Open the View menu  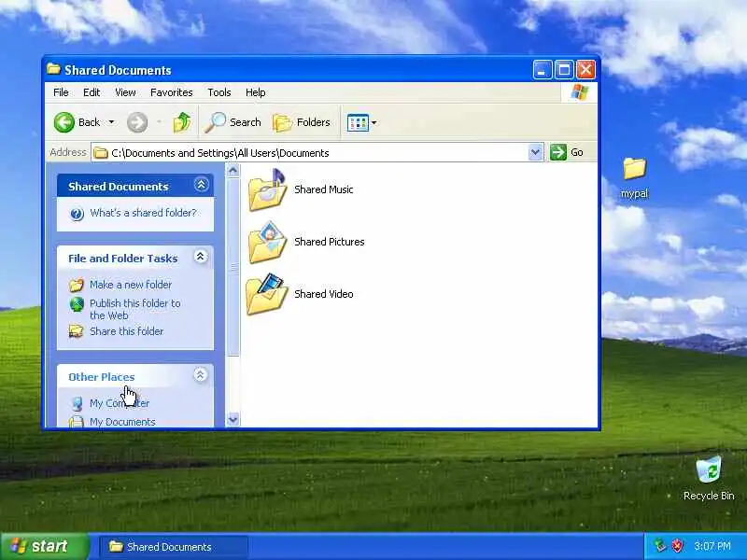click(125, 92)
